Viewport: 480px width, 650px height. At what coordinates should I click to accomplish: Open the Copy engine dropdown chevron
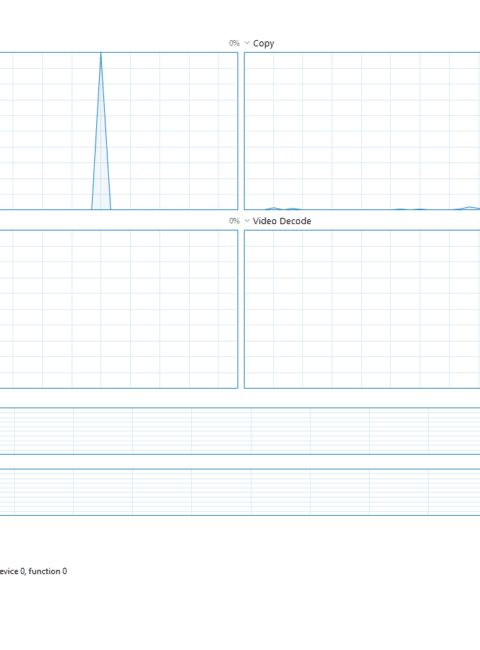pos(247,43)
